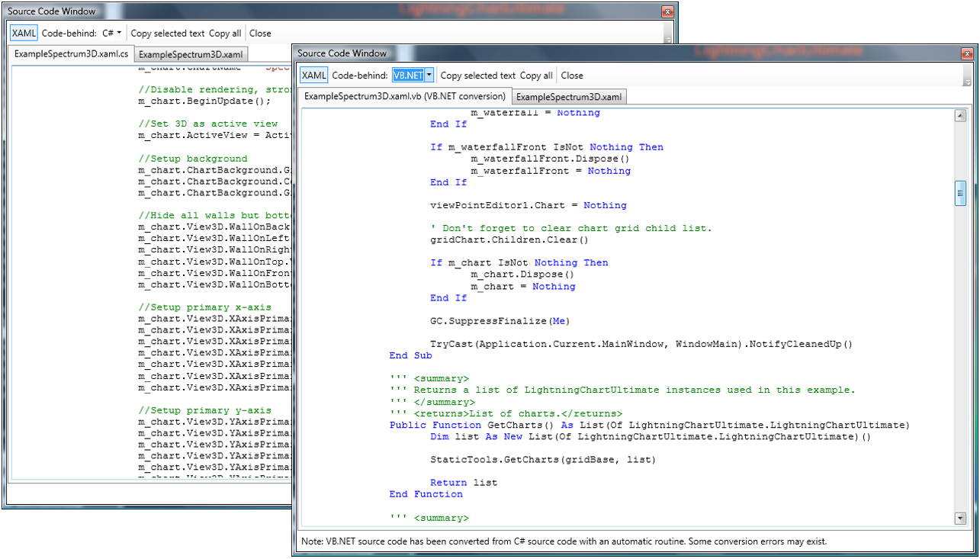This screenshot has width=980, height=559.
Task: Click 'If m_waterfallFront IsNot Nothing Then' line
Action: [x=547, y=147]
